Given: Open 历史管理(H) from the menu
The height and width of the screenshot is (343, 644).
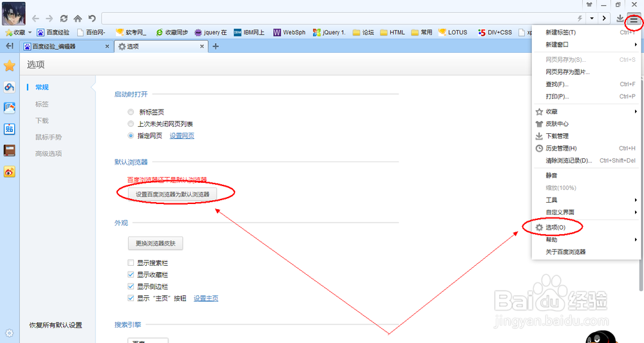Looking at the screenshot, I should click(x=586, y=148).
